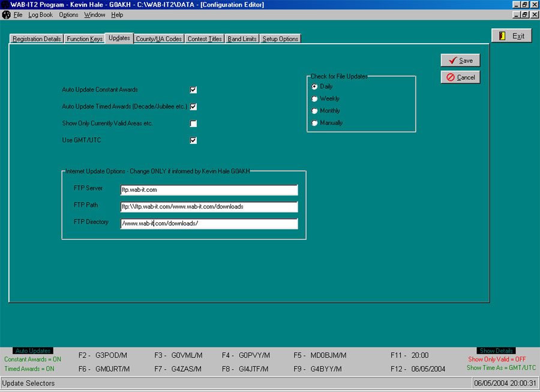Click the WAB-IT2 application icon in menu bar
This screenshot has height=392, width=540.
point(5,14)
